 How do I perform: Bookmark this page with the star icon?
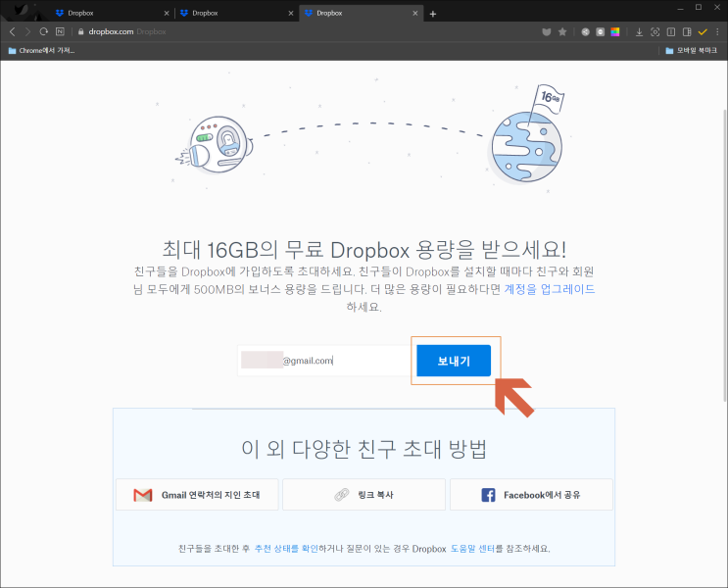pos(562,31)
